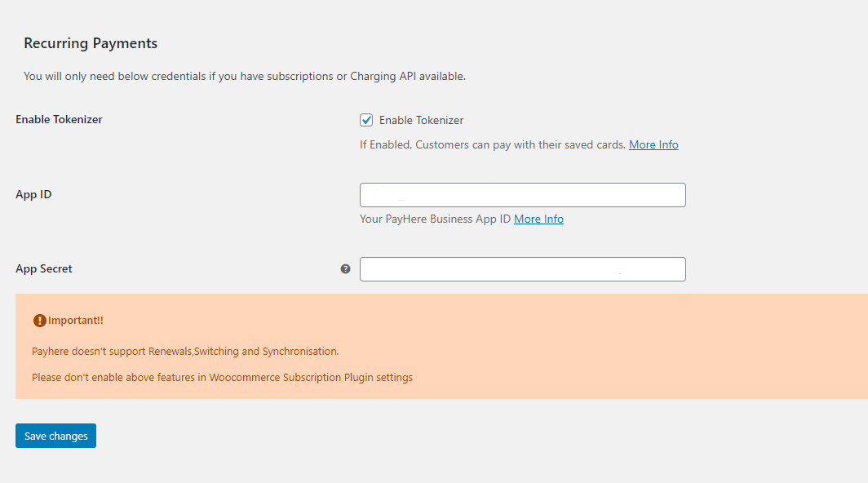
Task: Click the 'If Enabled, Customers can pay' helper text
Action: 493,144
